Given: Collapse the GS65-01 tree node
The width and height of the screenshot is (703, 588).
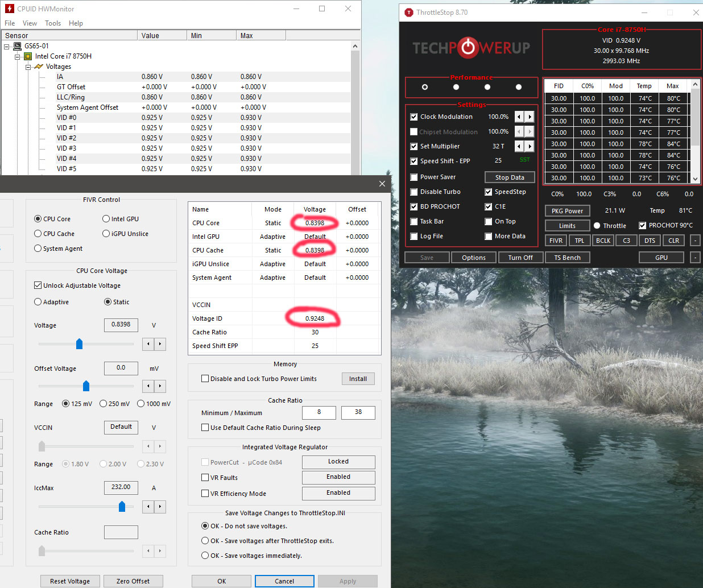Looking at the screenshot, I should click(x=7, y=46).
